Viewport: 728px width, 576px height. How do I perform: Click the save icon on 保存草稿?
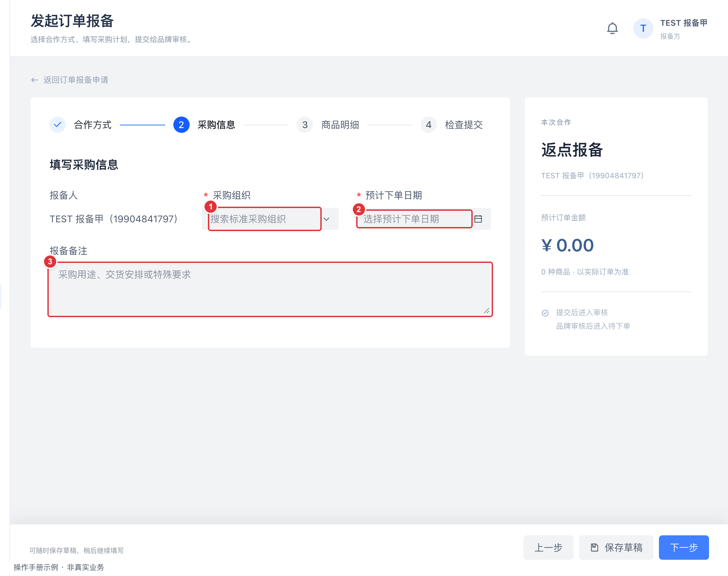pyautogui.click(x=594, y=547)
